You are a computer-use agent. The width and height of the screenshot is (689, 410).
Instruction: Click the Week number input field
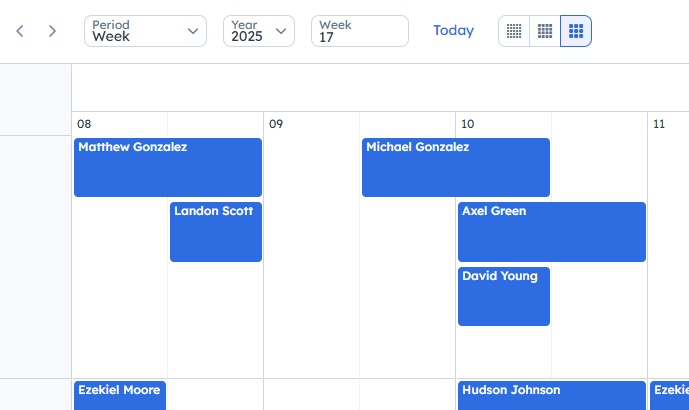[359, 31]
